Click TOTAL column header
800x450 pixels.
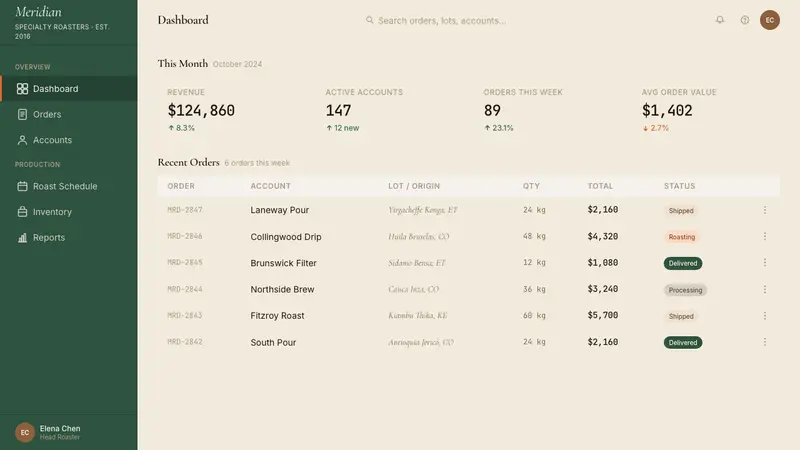[600, 186]
